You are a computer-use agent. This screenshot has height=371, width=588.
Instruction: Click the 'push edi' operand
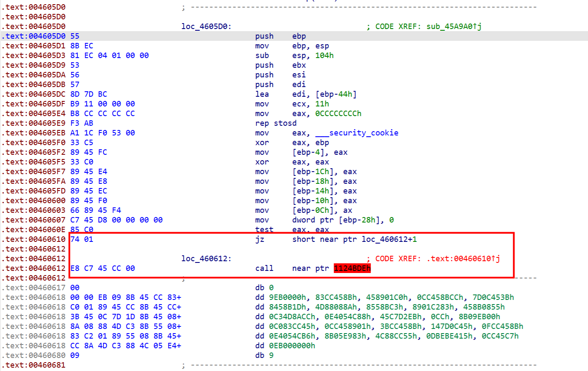pyautogui.click(x=299, y=85)
